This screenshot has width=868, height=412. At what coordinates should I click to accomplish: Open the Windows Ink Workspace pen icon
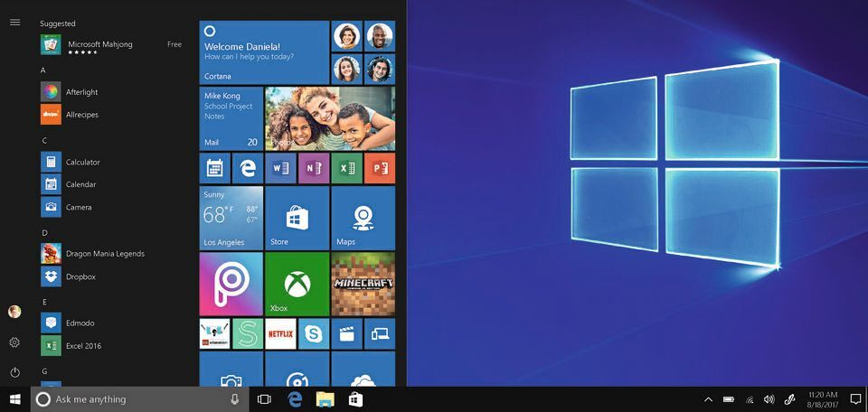790,399
